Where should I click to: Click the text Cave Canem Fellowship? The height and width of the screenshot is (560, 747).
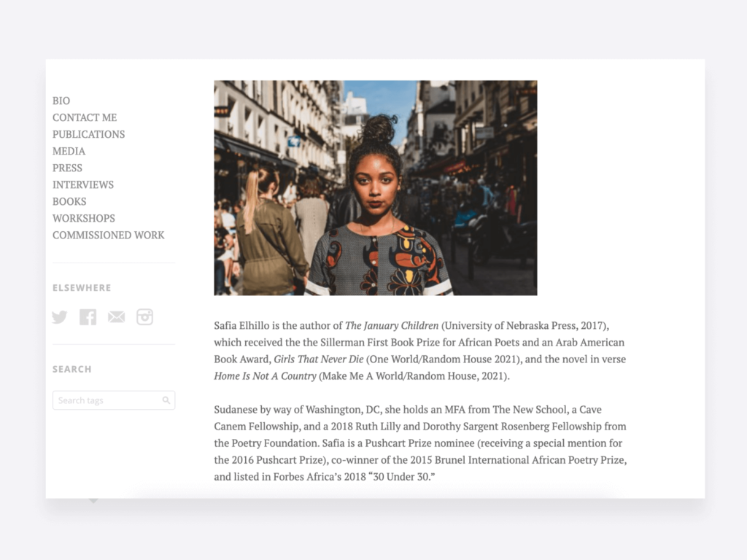pos(408,418)
